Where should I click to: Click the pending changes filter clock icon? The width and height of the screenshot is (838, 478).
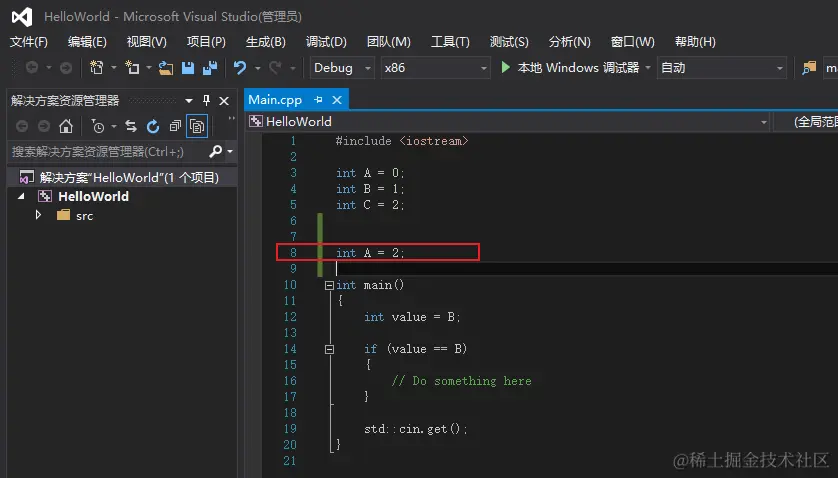point(98,126)
